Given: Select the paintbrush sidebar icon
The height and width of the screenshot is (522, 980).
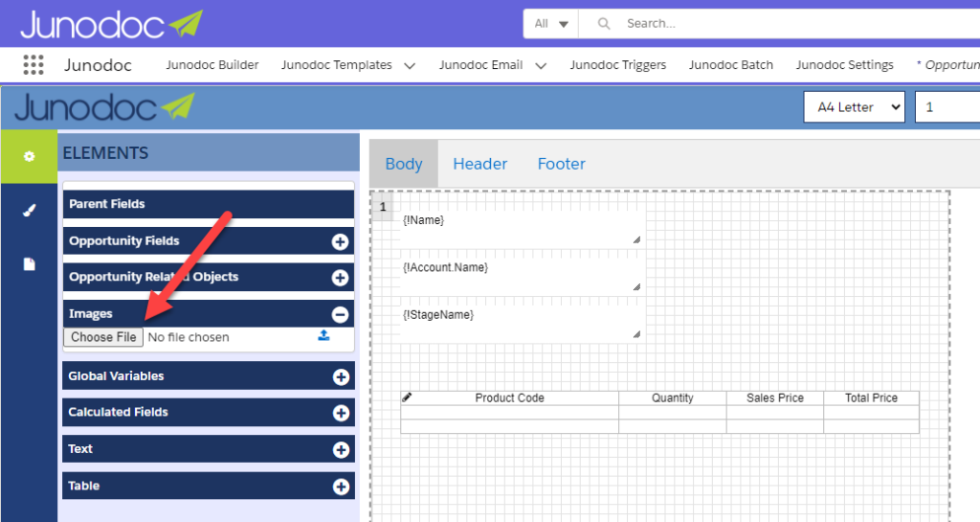Looking at the screenshot, I should [29, 211].
